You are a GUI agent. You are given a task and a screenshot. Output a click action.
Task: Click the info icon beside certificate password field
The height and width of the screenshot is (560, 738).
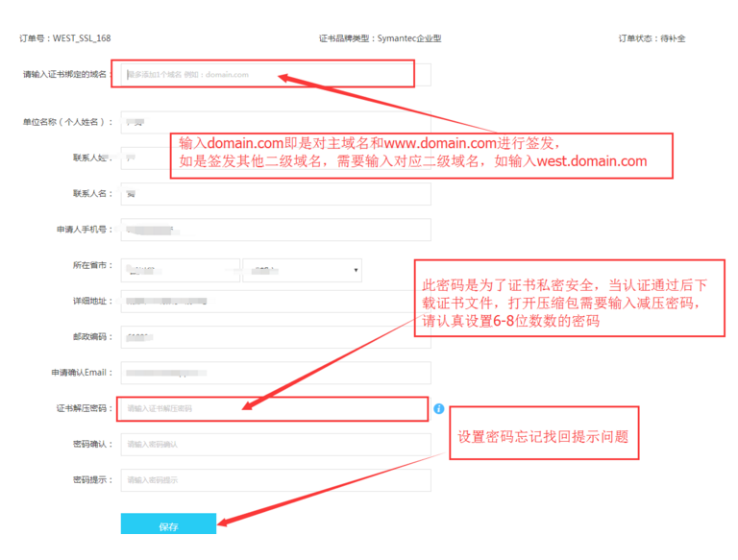[x=439, y=409]
